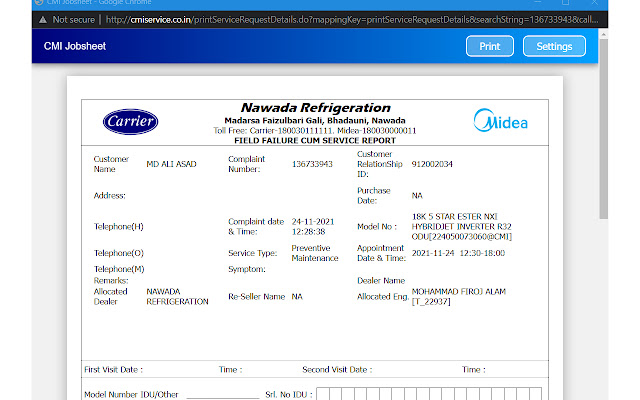Open the Settings button

click(x=554, y=46)
